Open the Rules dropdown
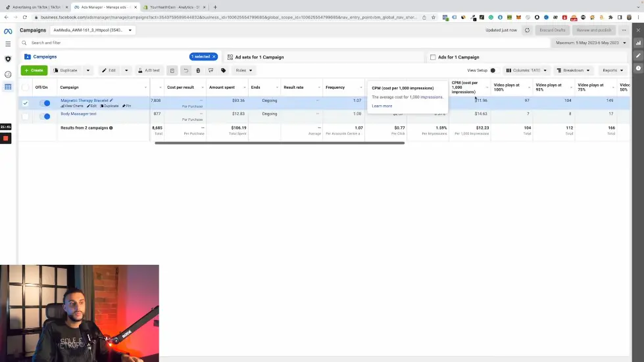The height and width of the screenshot is (362, 644). [x=244, y=70]
